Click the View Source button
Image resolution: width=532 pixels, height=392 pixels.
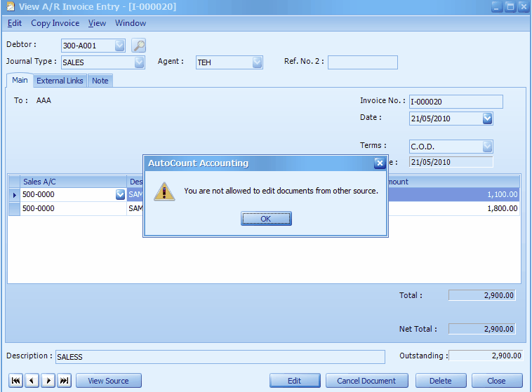tap(109, 381)
